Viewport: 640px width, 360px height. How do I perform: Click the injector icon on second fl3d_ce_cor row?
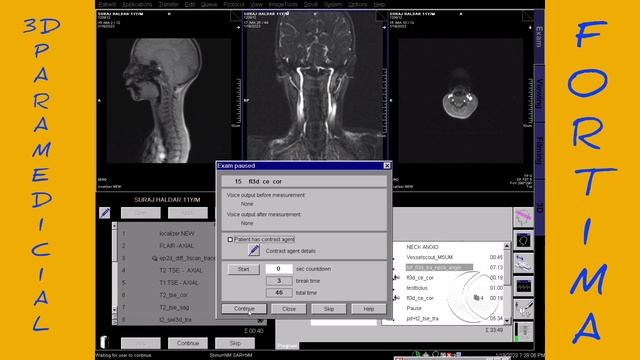pos(396,298)
